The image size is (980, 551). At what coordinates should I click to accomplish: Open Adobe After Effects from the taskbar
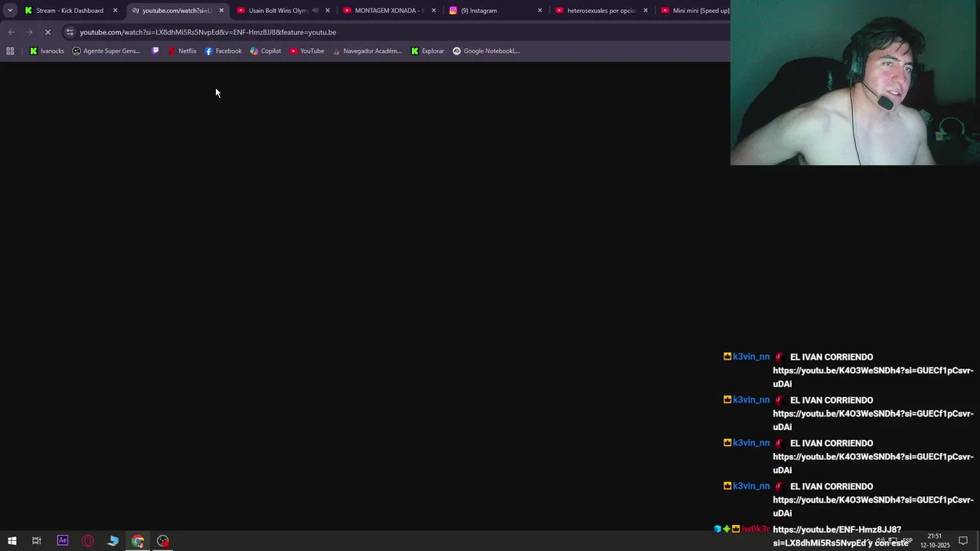click(x=63, y=541)
